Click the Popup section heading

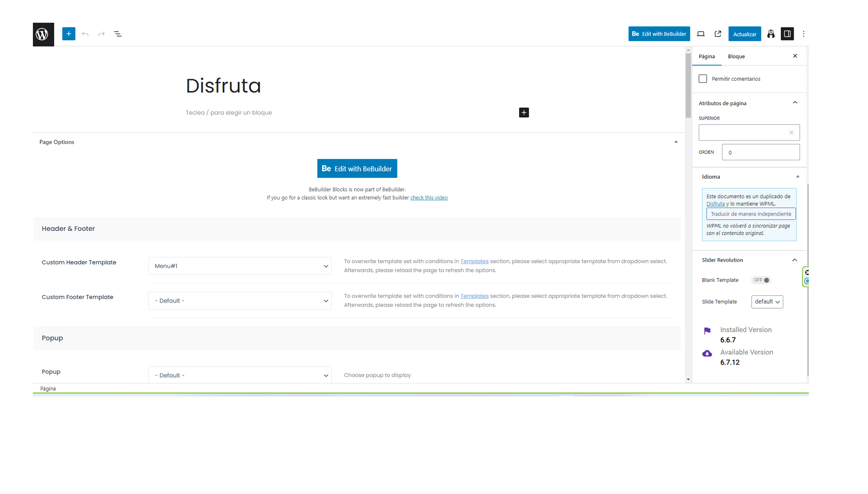[52, 338]
